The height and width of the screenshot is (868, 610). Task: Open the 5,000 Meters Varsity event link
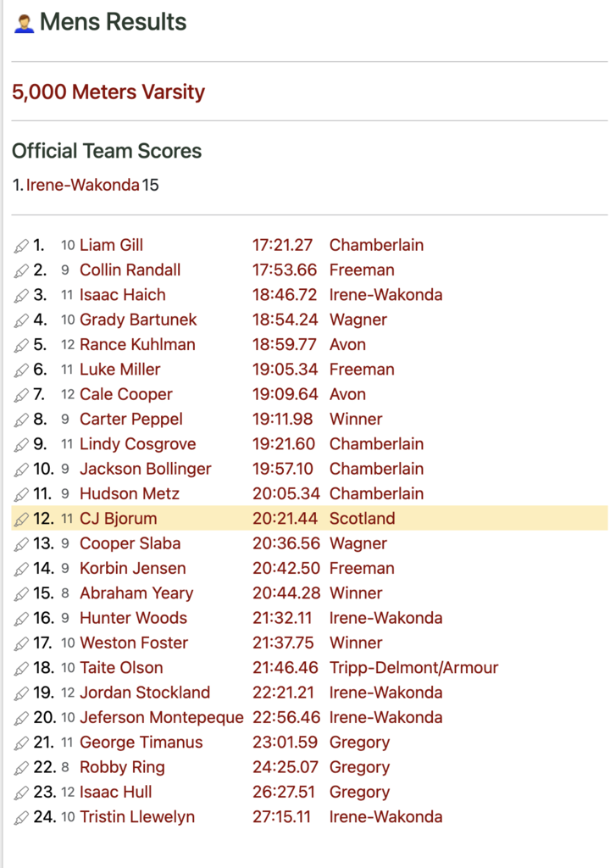click(x=108, y=92)
